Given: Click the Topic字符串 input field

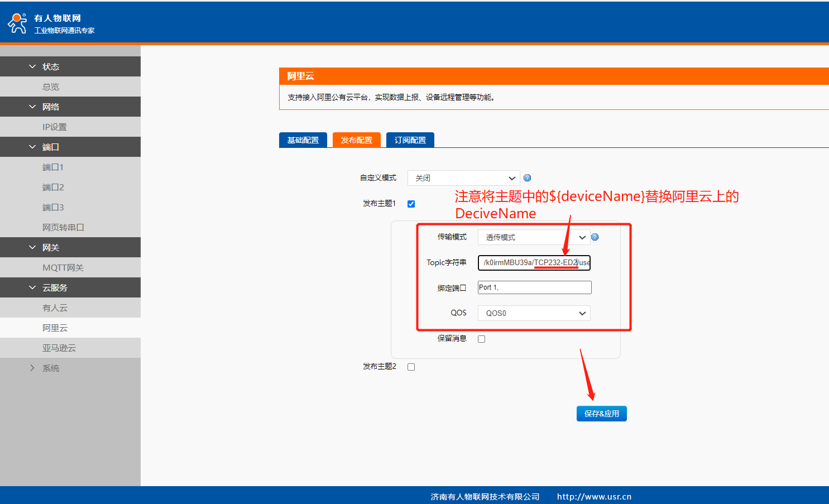Looking at the screenshot, I should [x=534, y=262].
